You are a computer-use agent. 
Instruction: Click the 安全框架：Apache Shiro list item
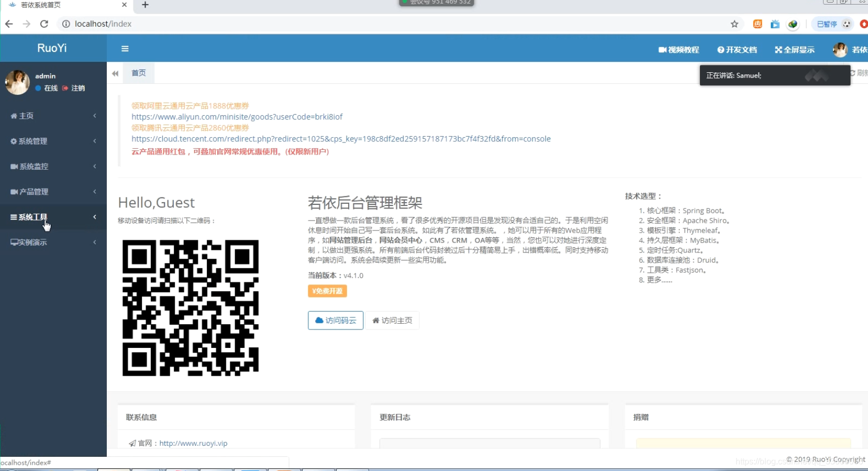(x=688, y=221)
